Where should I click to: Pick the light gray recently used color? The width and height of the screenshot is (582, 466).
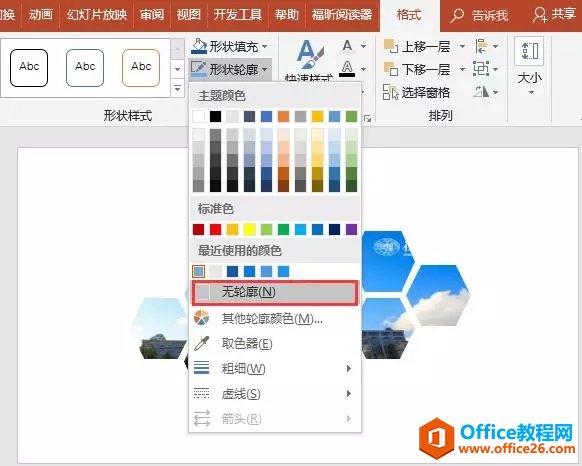(215, 271)
